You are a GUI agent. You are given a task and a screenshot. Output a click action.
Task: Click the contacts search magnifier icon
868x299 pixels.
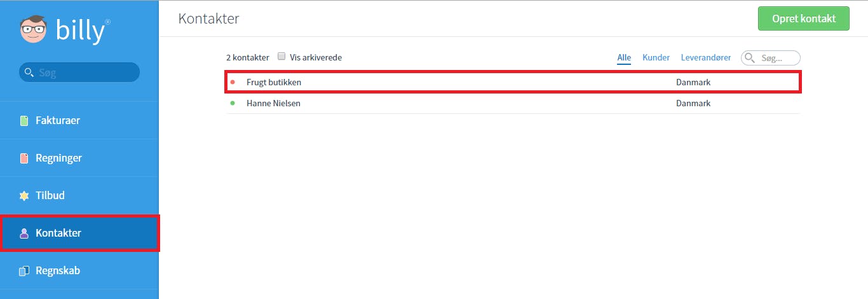(x=750, y=58)
